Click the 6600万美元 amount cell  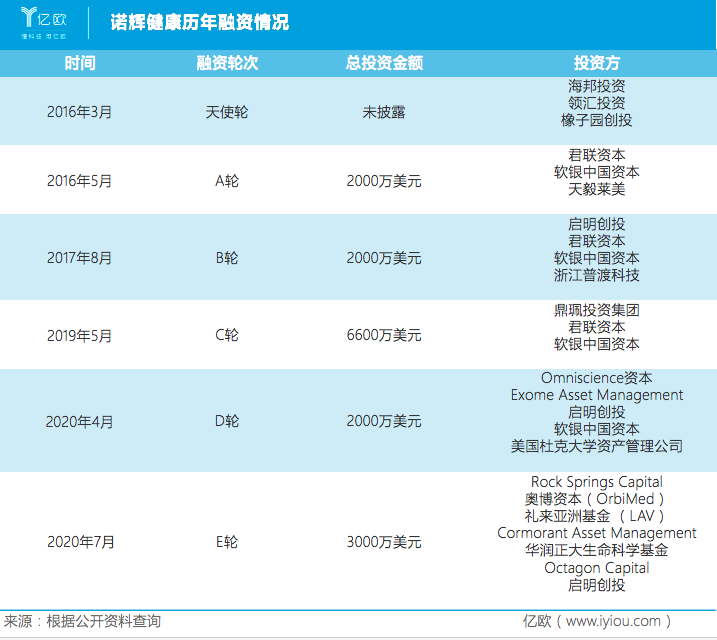point(384,335)
